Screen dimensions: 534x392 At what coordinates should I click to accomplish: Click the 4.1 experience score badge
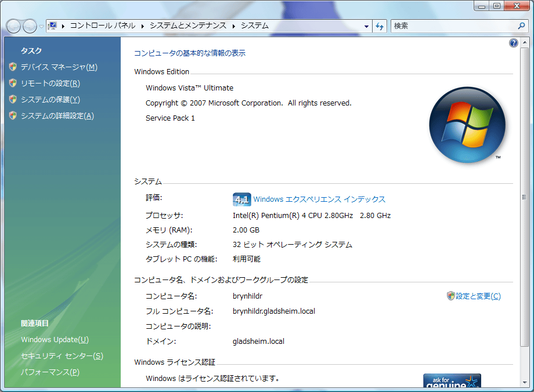click(x=241, y=199)
